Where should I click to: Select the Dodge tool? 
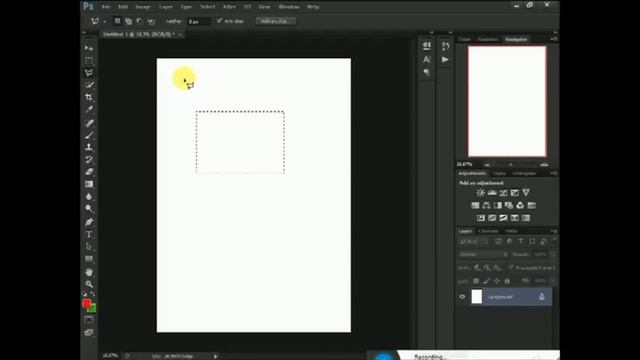(89, 209)
